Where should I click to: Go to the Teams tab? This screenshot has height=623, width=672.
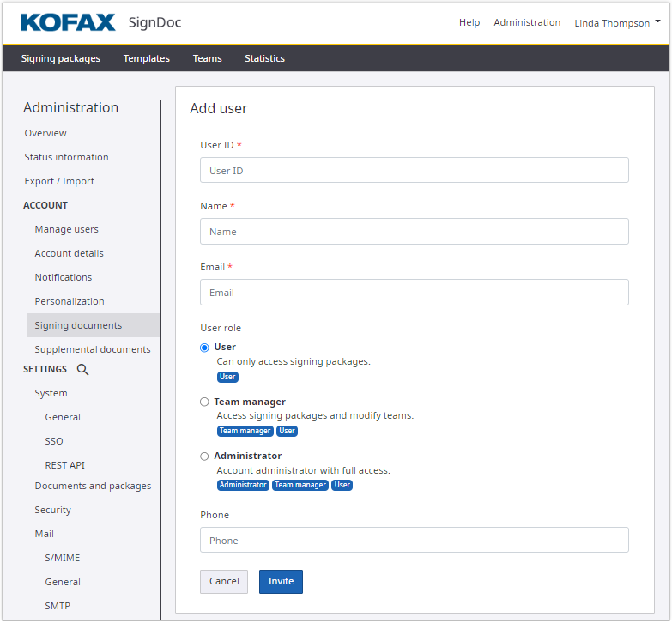(x=207, y=58)
